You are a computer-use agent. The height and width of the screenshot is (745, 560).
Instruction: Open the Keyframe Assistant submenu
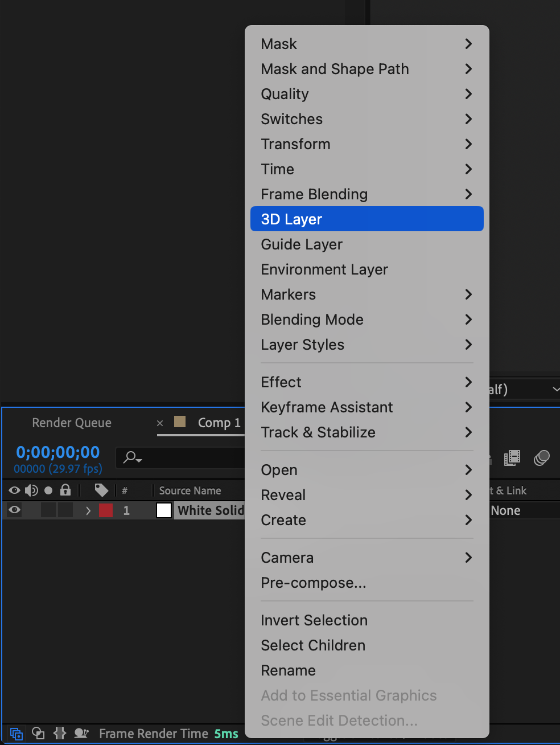(367, 407)
